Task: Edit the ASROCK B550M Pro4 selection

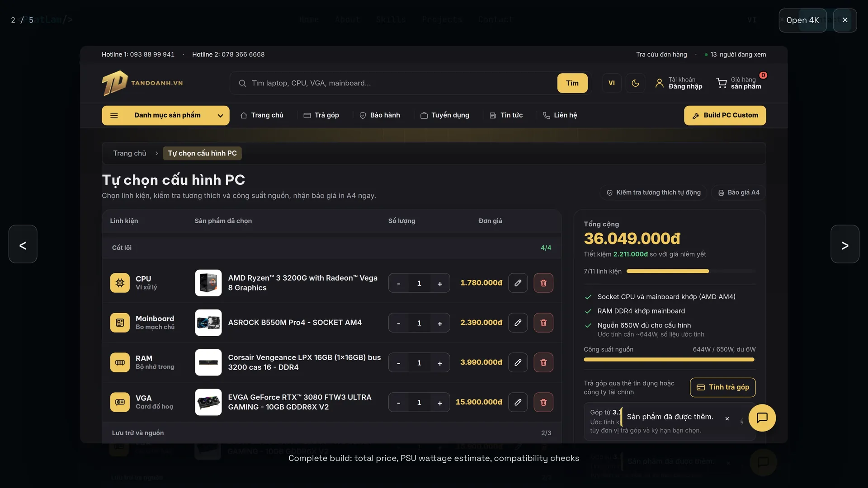Action: (518, 323)
